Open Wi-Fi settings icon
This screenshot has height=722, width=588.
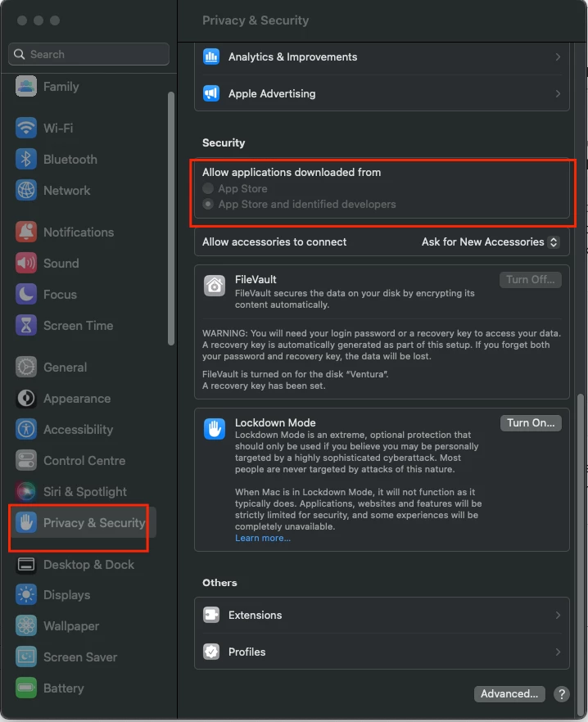(x=26, y=128)
